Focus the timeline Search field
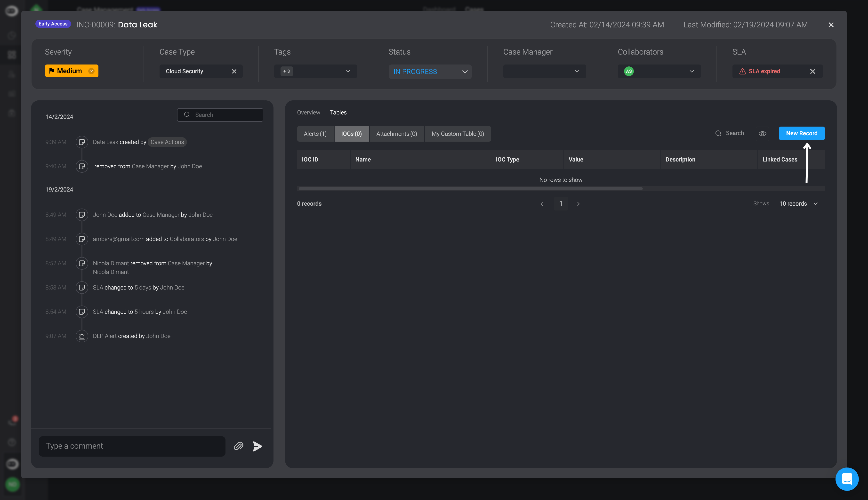Viewport: 868px width, 500px height. tap(220, 115)
